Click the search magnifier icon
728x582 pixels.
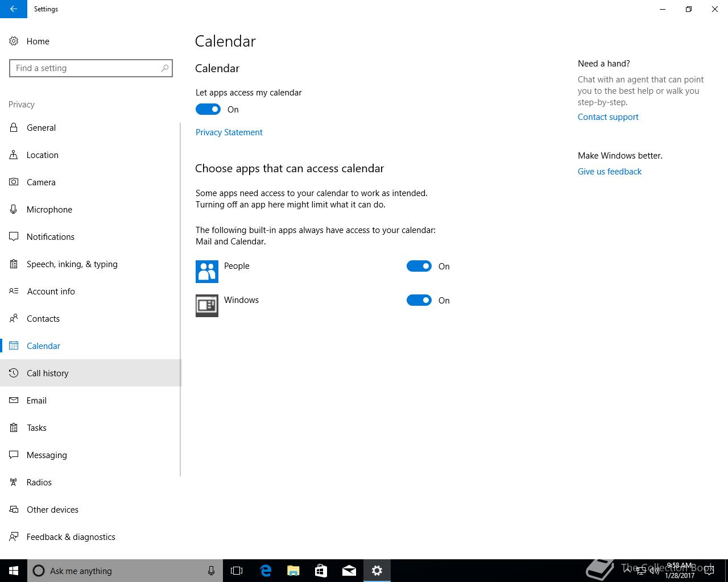pyautogui.click(x=165, y=68)
